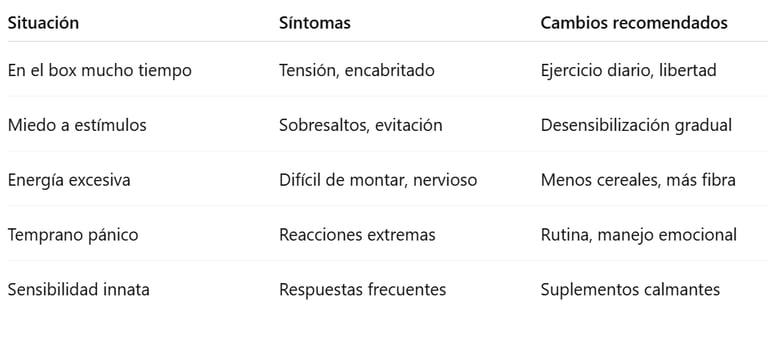Click the 'Energía excesiva' cell
This screenshot has height=360, width=768.
(x=69, y=180)
